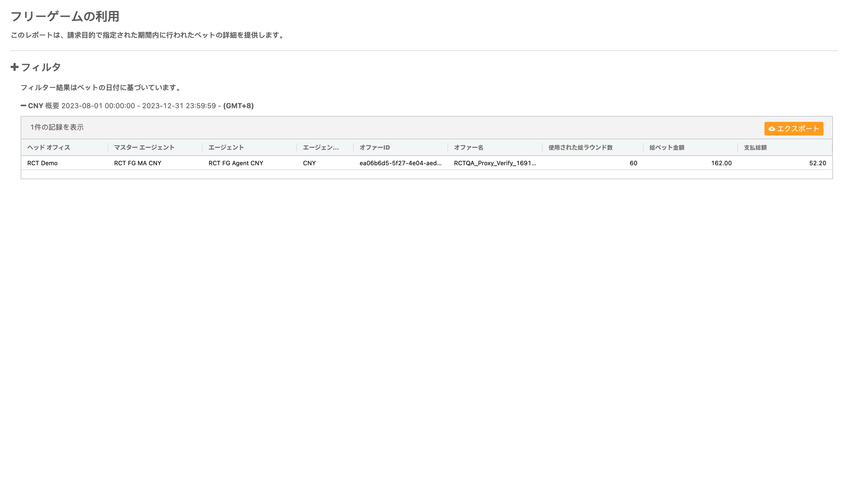
Task: Click the 162.00 total bet value
Action: coord(721,163)
